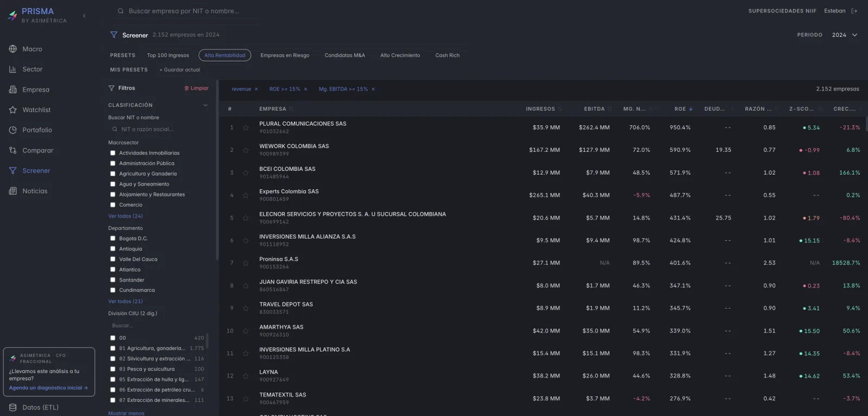Viewport: 868px width, 416px height.
Task: Click the División CIIU Buscar field
Action: click(158, 326)
